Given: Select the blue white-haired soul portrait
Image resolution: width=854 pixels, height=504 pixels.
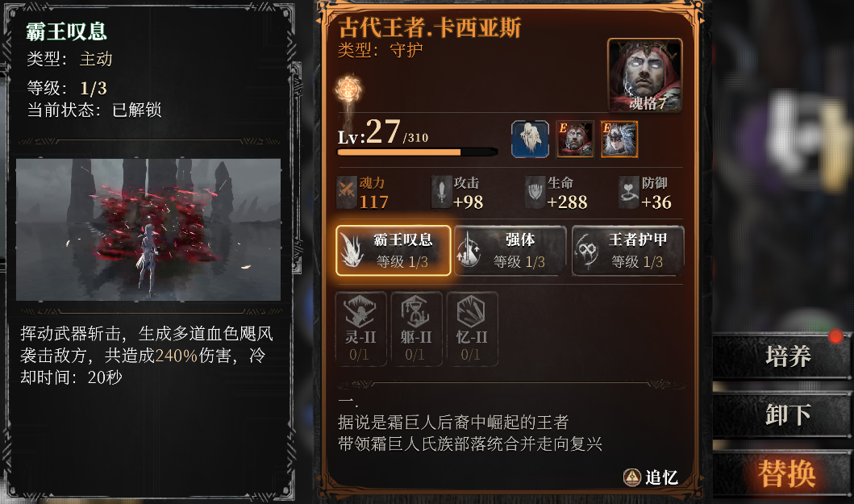Looking at the screenshot, I should click(x=530, y=139).
